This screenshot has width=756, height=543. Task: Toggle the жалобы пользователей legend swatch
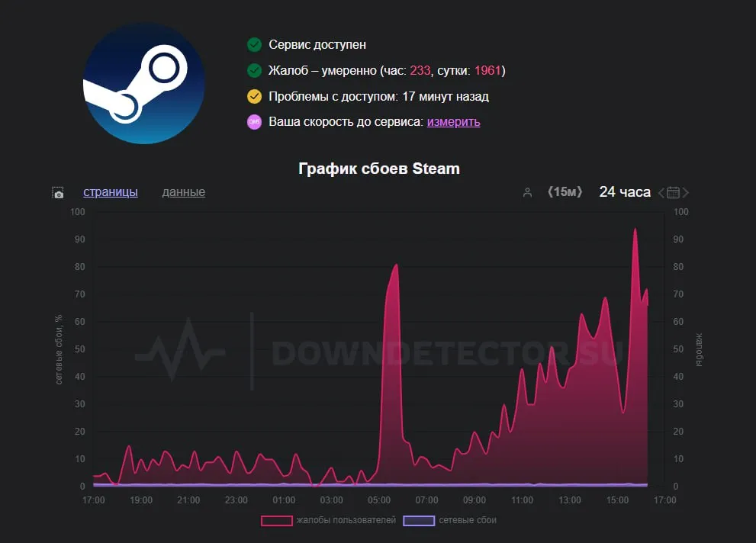pyautogui.click(x=276, y=521)
